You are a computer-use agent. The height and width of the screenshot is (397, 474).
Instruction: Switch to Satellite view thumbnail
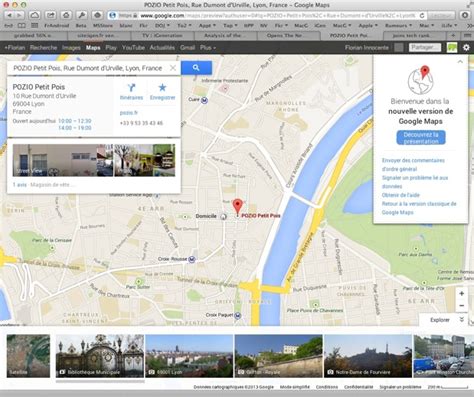28,356
